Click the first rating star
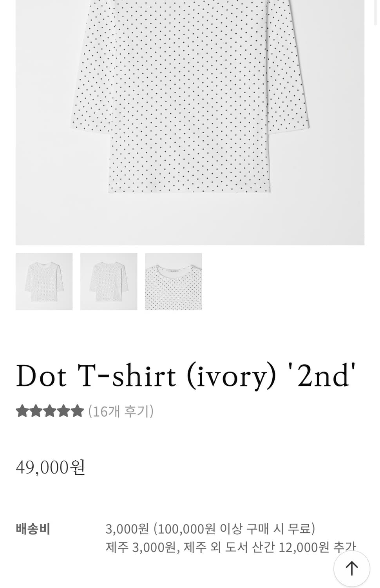 (x=22, y=411)
